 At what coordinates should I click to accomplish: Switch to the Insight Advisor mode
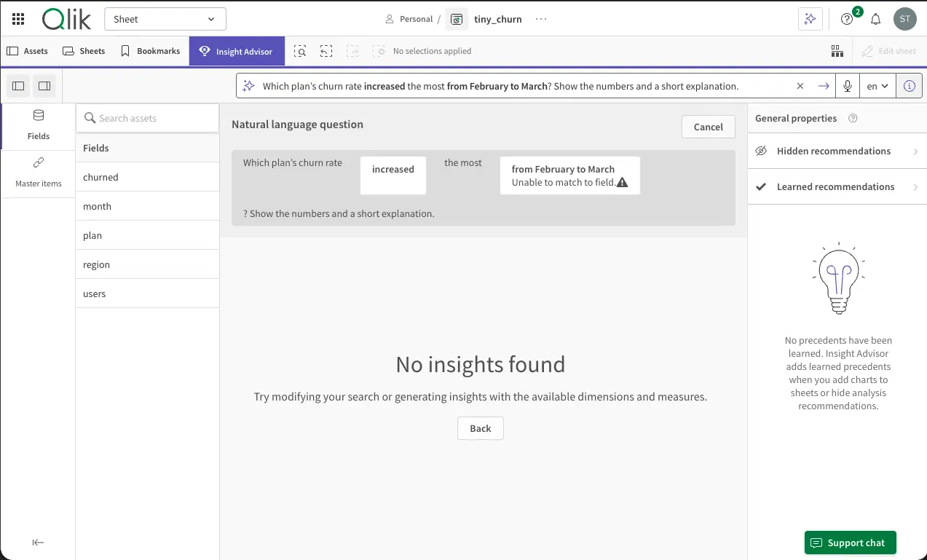[x=237, y=51]
